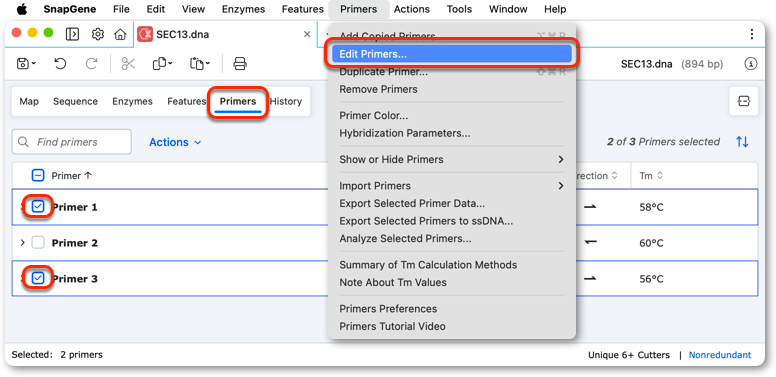Click the undo arrow icon

point(60,63)
